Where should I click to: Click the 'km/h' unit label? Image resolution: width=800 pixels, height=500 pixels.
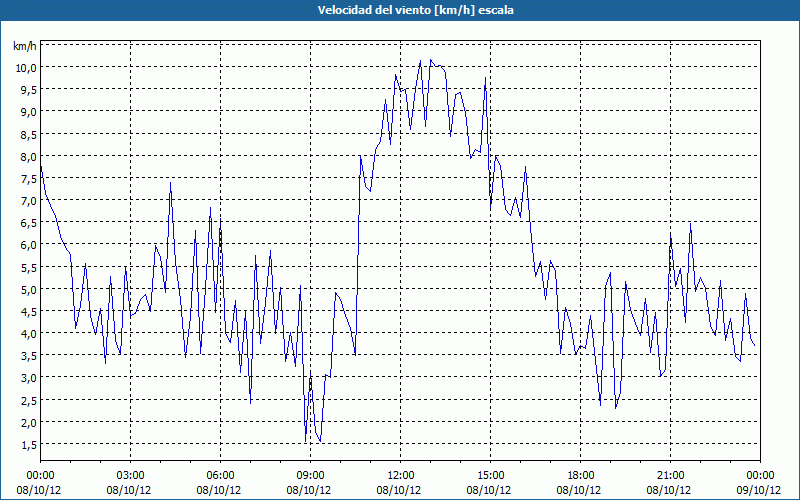click(x=25, y=46)
